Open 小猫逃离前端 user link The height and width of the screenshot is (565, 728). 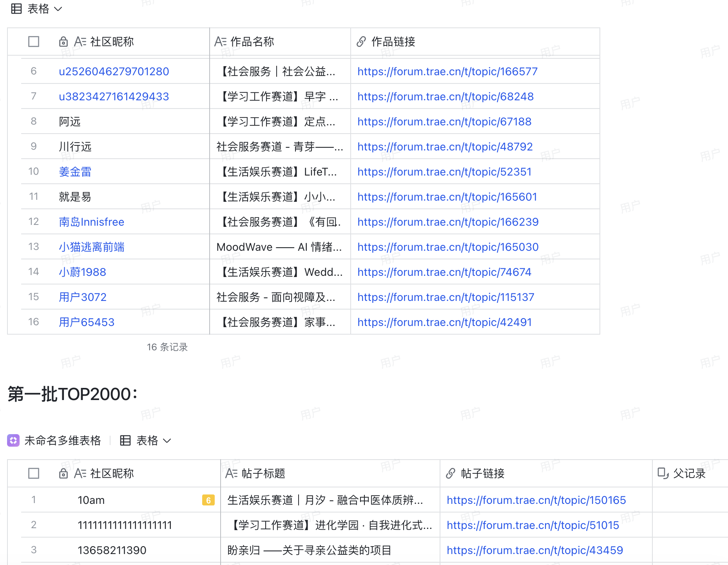click(x=92, y=247)
